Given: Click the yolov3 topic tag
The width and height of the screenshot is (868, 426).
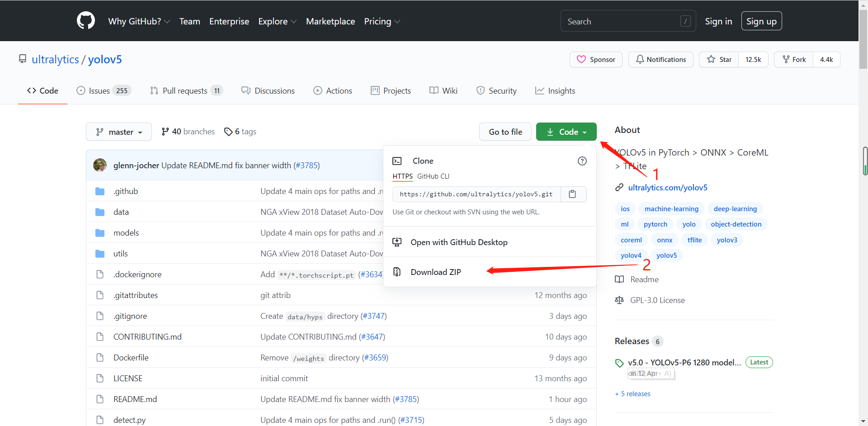Looking at the screenshot, I should (x=727, y=240).
